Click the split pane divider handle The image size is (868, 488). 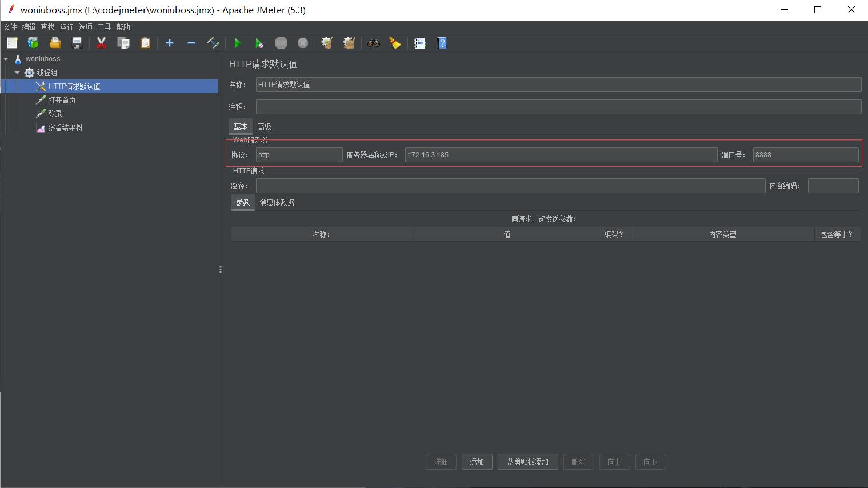click(221, 270)
